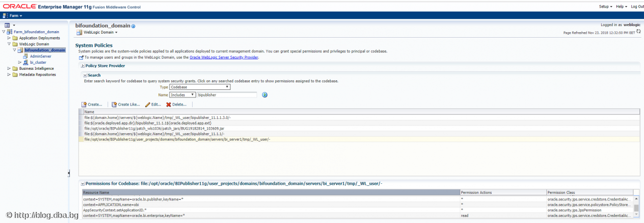Screen dimensions: 644x223
Task: Collapse the bifoundation_domain tree node
Action: tap(15, 50)
